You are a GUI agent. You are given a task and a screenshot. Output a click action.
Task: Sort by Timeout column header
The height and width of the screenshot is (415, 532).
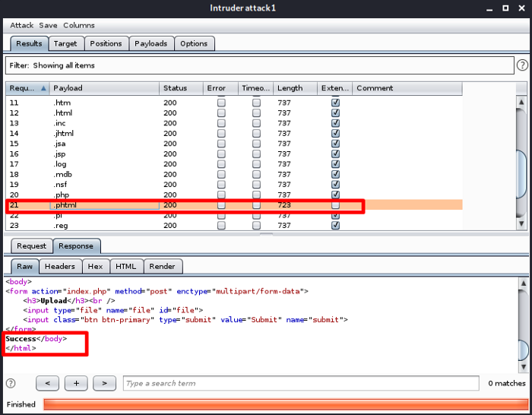[x=256, y=88]
